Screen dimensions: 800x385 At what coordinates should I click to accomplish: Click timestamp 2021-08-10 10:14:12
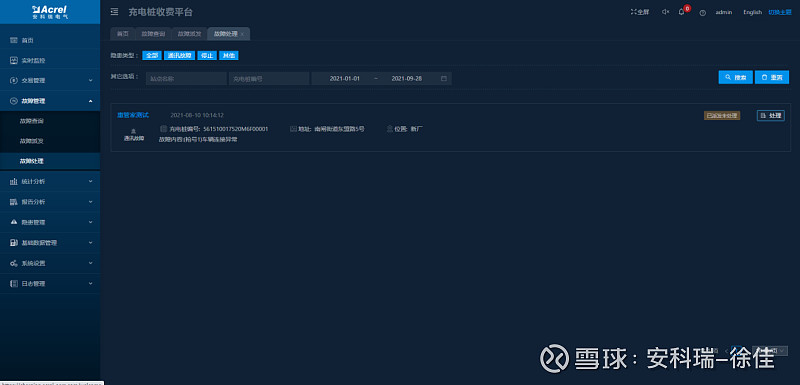coord(197,115)
